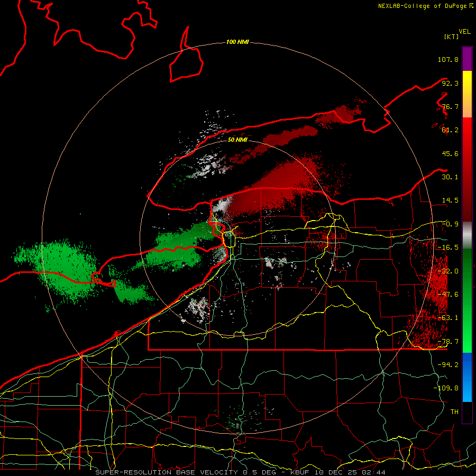This screenshot has height=476, width=476.
Task: Click the [KT] units label
Action: click(451, 36)
